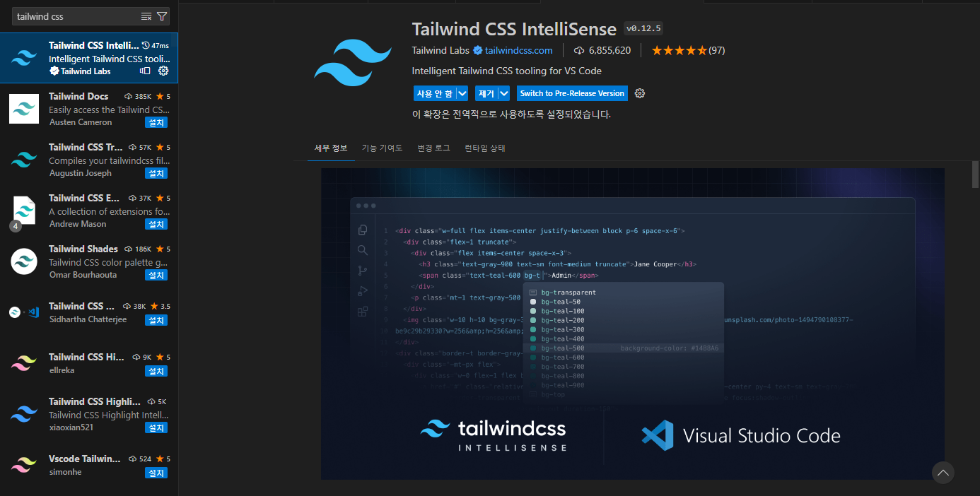Click the install count 6,855,620
The width and height of the screenshot is (980, 496).
pos(602,50)
